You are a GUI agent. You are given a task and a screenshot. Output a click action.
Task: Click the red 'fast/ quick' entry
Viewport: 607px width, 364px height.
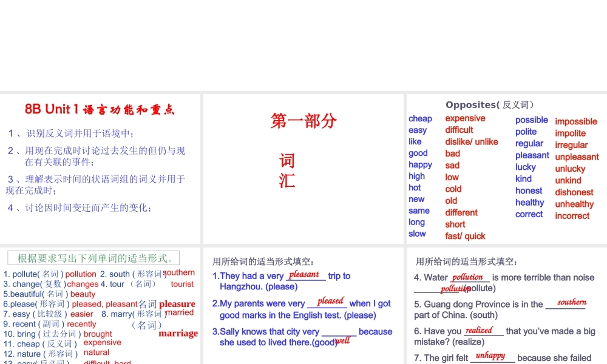[465, 237]
